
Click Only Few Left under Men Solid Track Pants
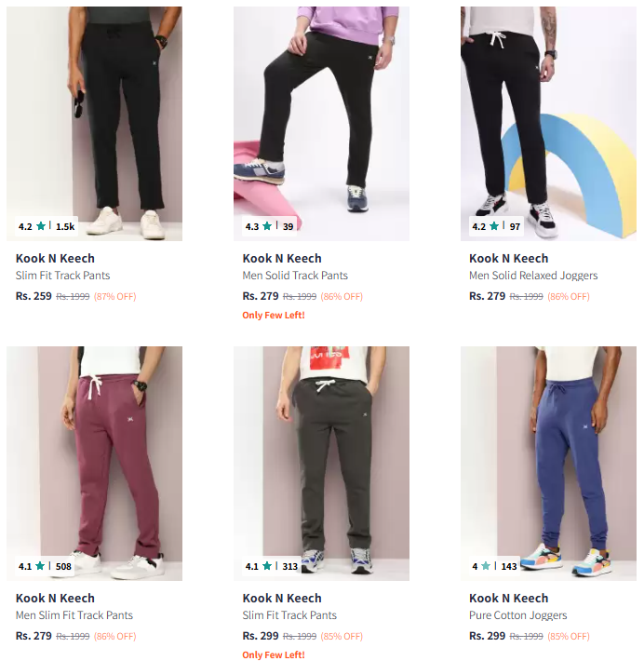(274, 316)
